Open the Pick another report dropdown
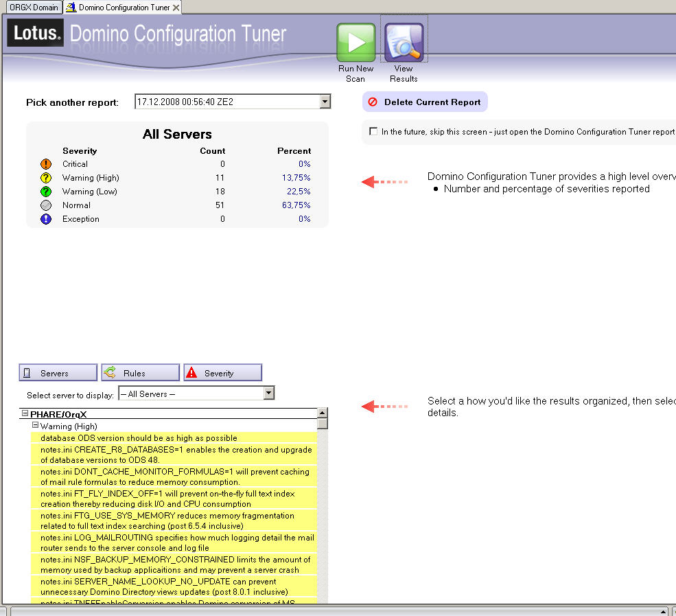This screenshot has width=676, height=616. (x=325, y=102)
